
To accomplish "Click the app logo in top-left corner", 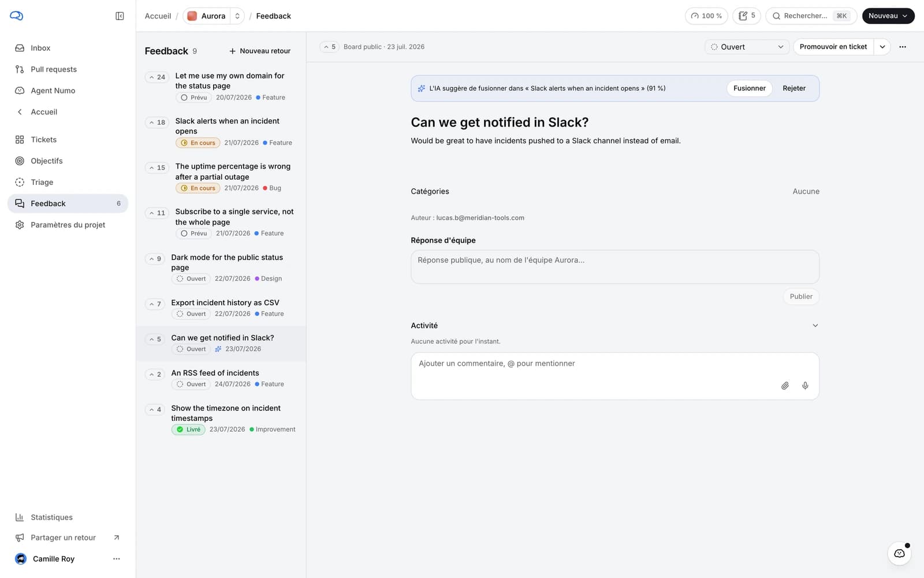I will point(17,16).
